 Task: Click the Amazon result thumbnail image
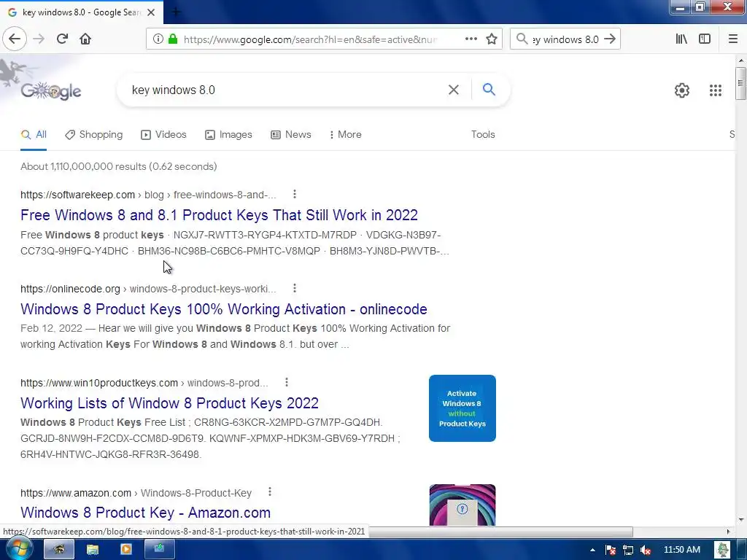pyautogui.click(x=462, y=505)
